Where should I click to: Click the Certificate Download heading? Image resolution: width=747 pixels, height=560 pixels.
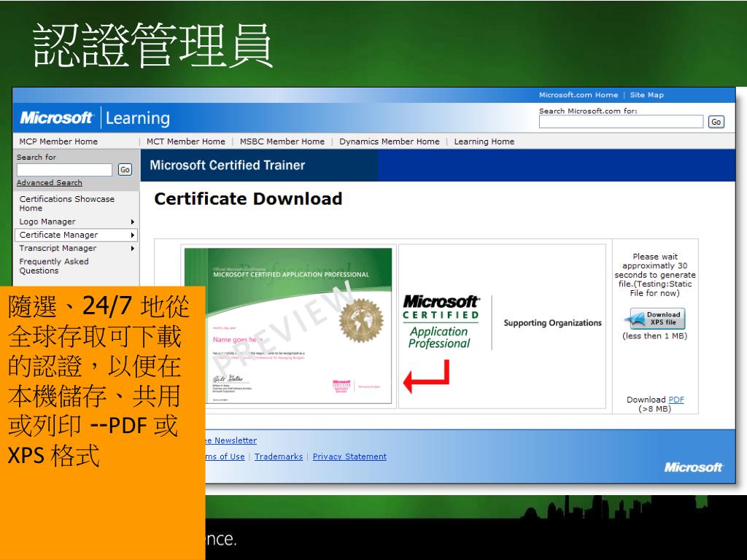(248, 198)
